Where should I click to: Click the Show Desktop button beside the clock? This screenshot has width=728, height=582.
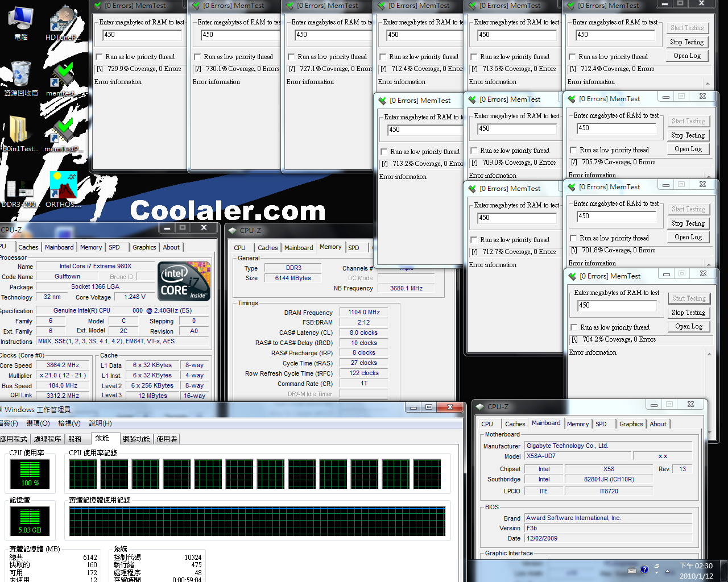pos(723,570)
